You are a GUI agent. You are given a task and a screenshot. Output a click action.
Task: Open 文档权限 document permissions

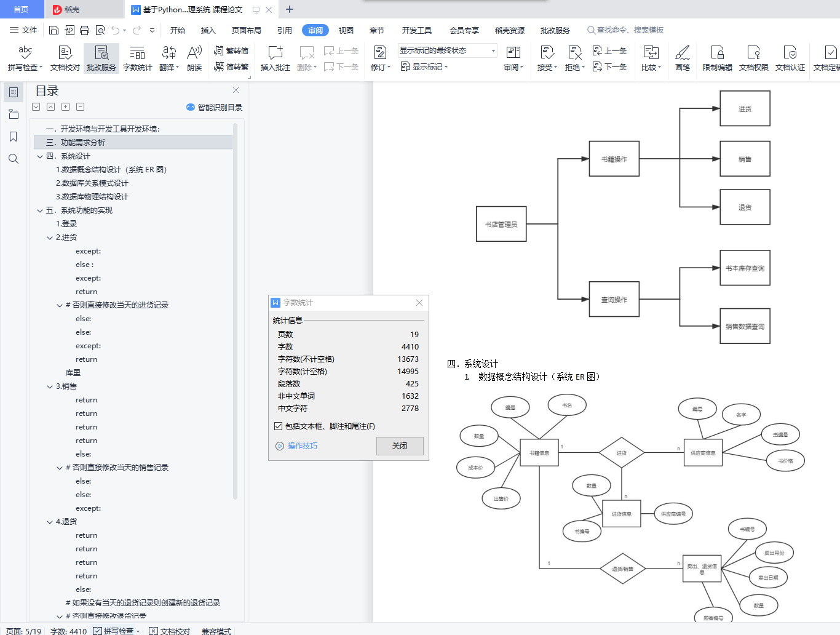coord(753,58)
